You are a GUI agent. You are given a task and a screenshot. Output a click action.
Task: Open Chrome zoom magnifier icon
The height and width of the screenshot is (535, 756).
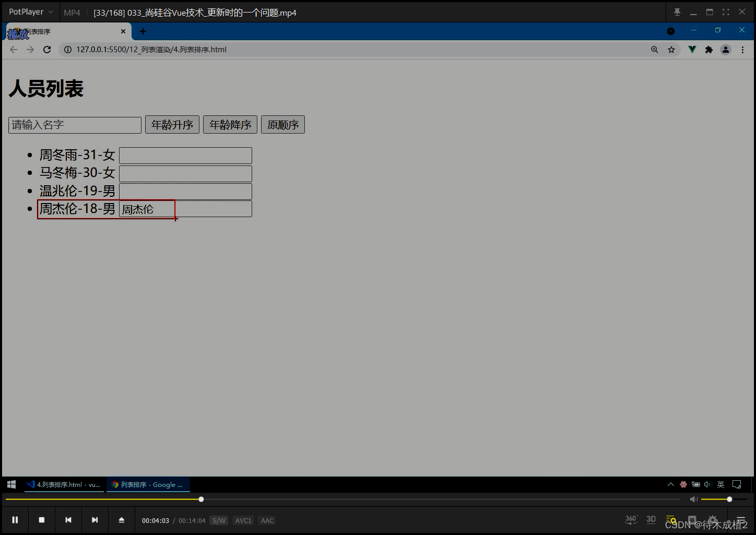(655, 50)
